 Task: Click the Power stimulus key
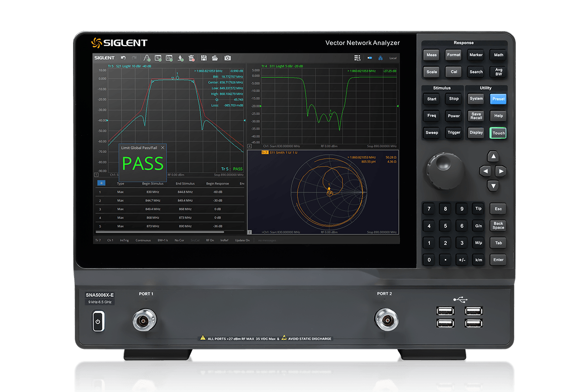454,116
